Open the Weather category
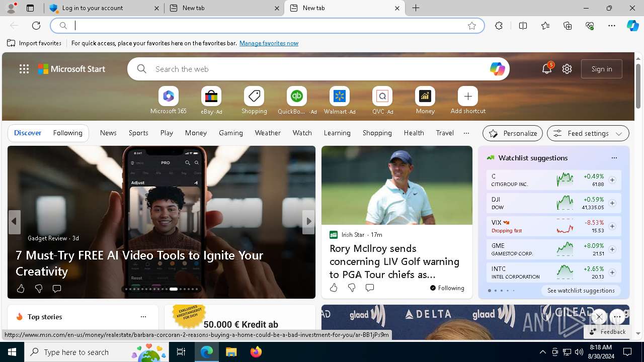This screenshot has height=362, width=644. (x=268, y=133)
